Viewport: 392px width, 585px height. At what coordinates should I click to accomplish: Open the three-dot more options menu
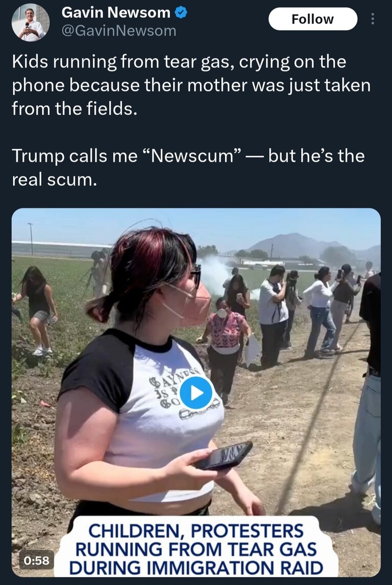coord(373,19)
